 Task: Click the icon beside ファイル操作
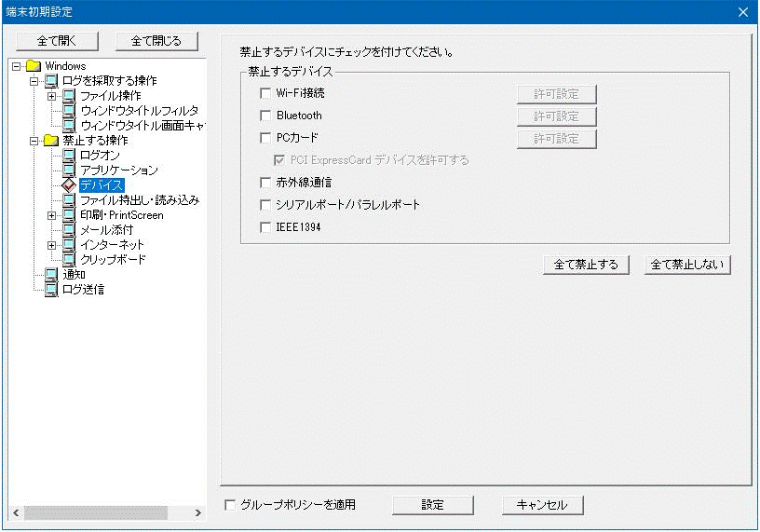coord(69,96)
